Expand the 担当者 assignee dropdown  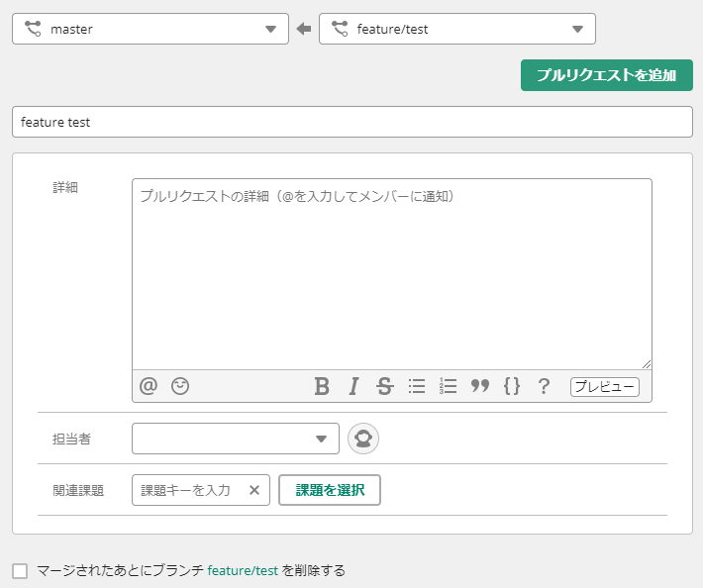point(236,439)
